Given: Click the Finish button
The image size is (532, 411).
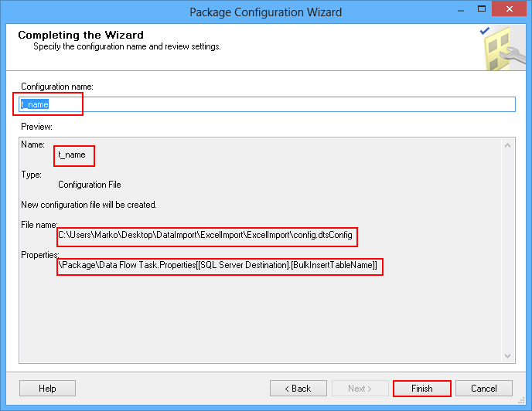Looking at the screenshot, I should [x=421, y=388].
